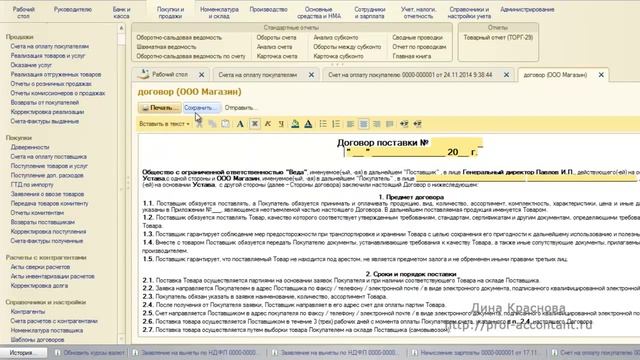
Task: Click the Cut scissors icon in editor toolbar
Action: 199,124
